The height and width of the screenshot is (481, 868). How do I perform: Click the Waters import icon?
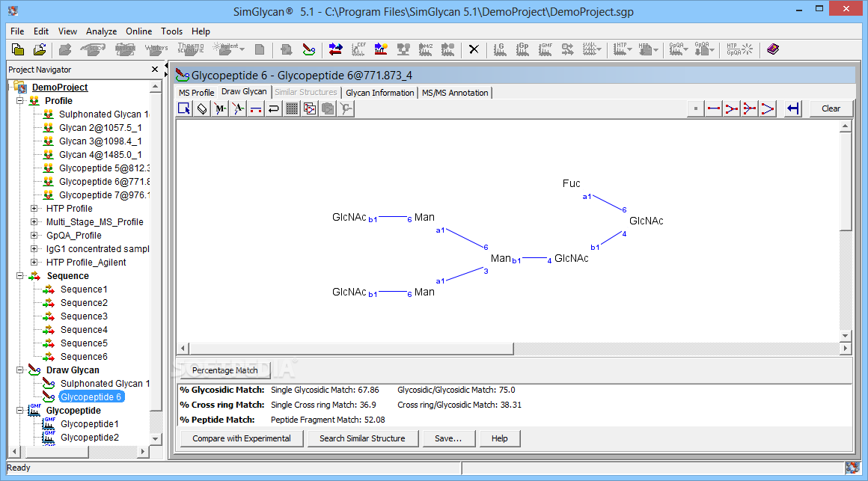click(156, 50)
